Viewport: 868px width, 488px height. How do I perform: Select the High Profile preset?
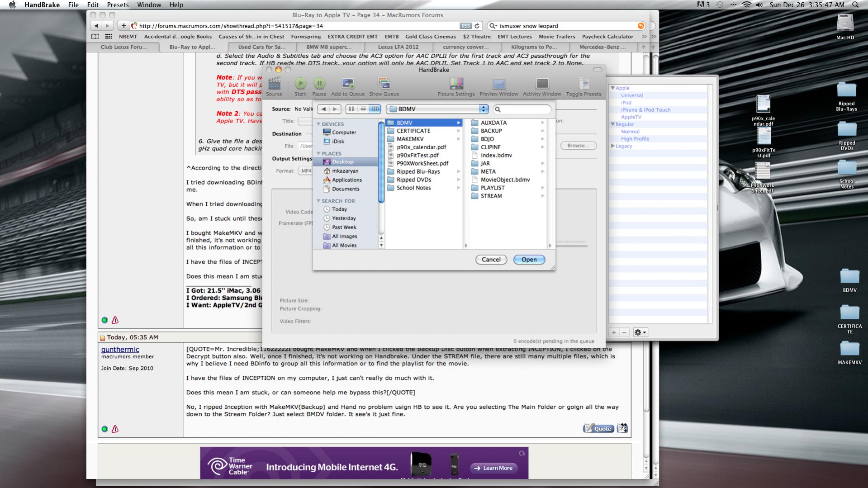(635, 139)
